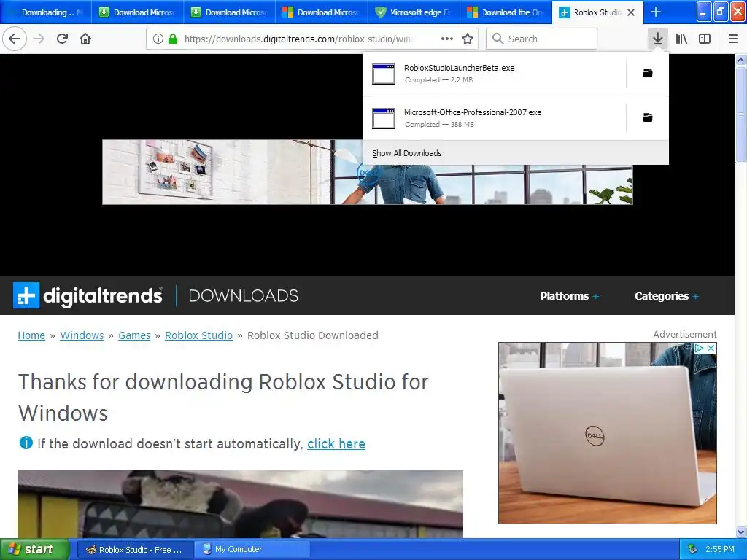Open the Firefox hamburger menu
747x560 pixels.
point(732,39)
